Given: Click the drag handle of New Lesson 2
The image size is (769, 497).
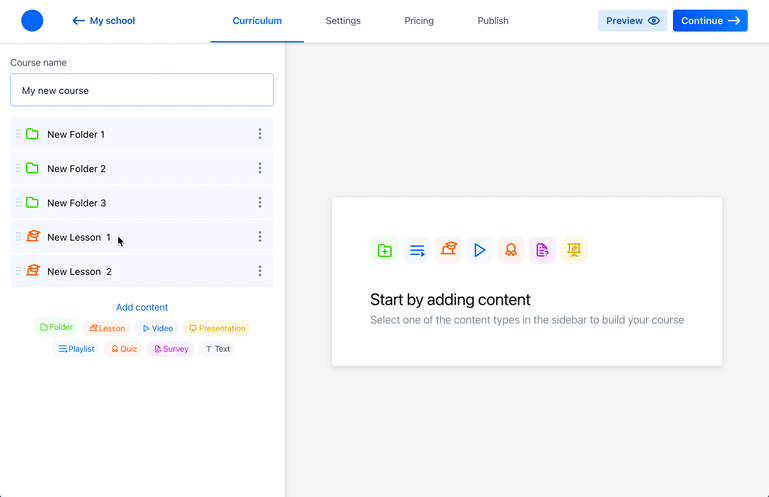Looking at the screenshot, I should click(18, 271).
